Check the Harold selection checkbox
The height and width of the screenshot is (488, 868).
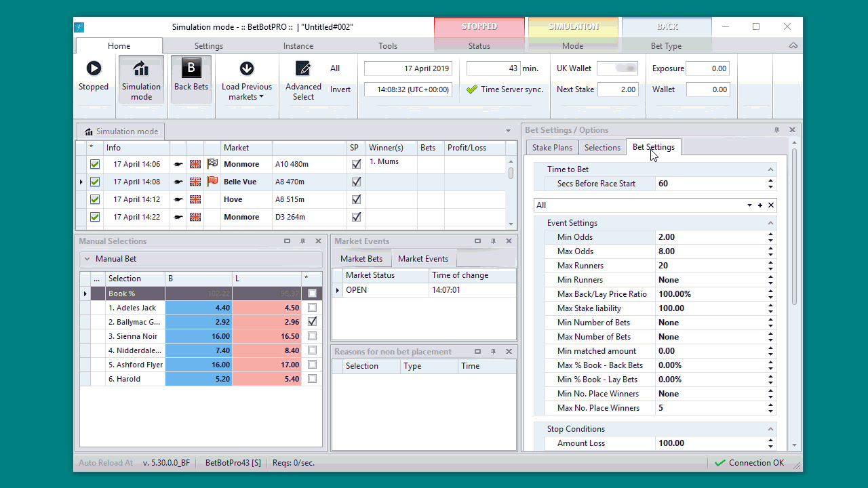[312, 379]
